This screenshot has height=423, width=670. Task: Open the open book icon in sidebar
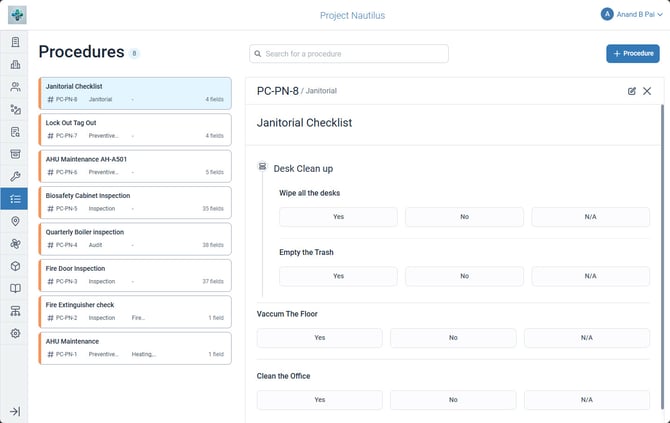15,288
